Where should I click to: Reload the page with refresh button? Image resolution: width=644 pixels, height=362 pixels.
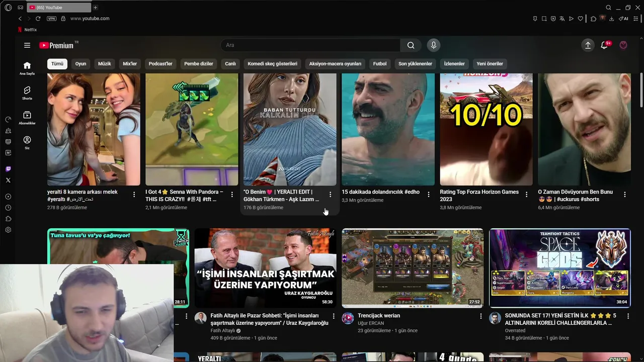(x=38, y=19)
